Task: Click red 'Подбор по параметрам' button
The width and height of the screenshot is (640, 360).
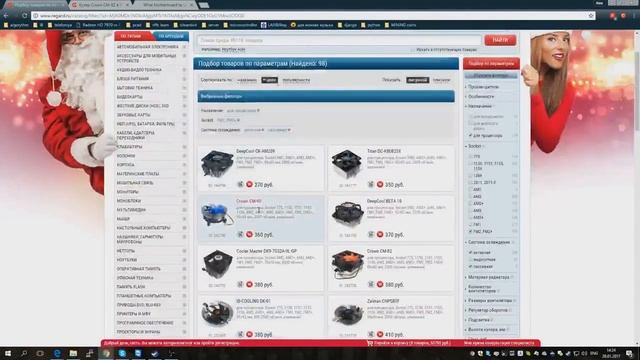Action: tap(491, 64)
